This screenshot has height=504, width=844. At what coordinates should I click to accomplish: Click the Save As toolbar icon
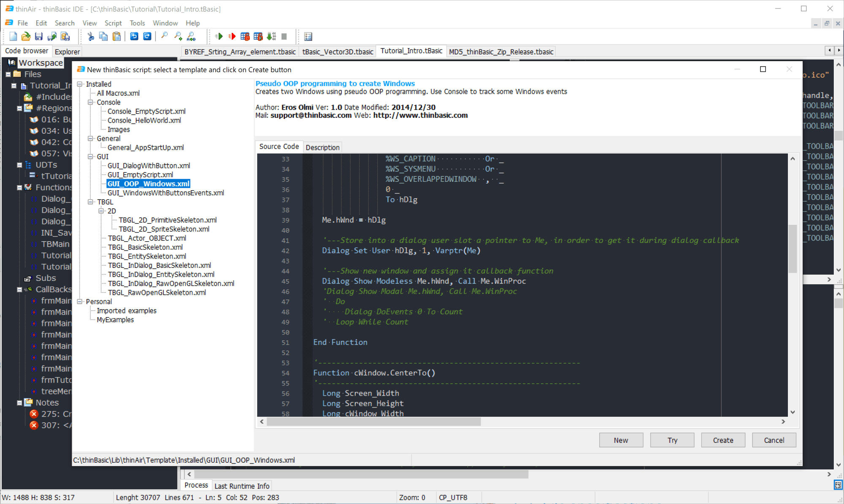[x=52, y=37]
